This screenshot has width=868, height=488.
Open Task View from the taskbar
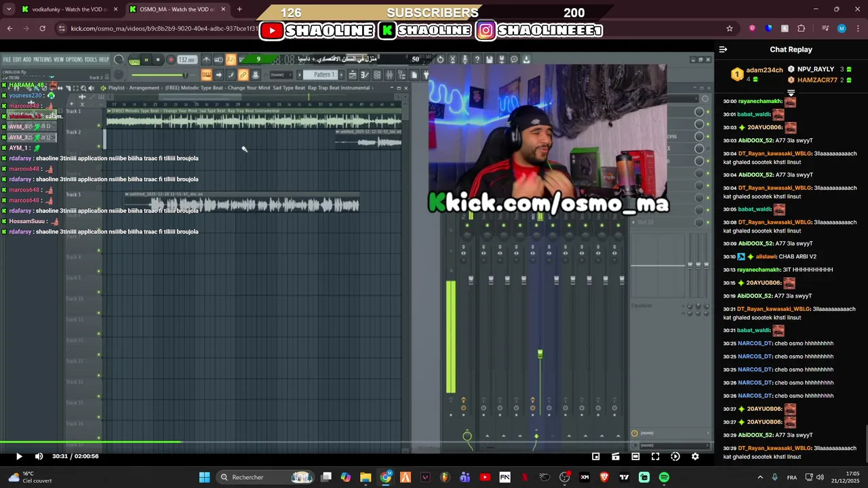tap(326, 477)
